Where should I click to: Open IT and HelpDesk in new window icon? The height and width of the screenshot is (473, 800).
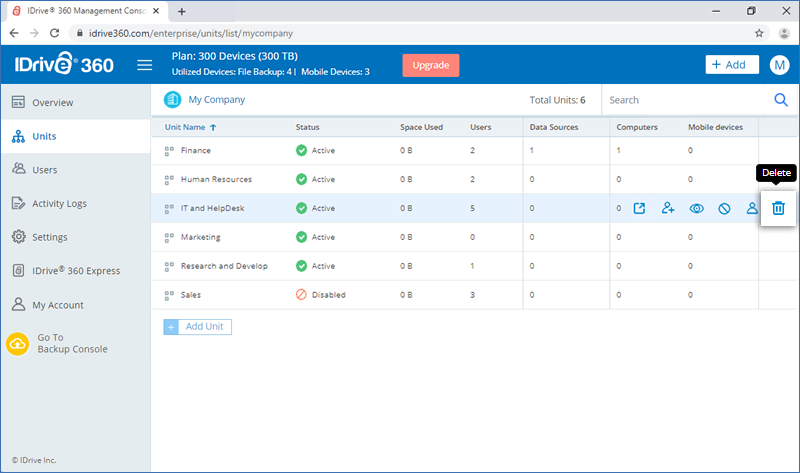click(x=639, y=208)
